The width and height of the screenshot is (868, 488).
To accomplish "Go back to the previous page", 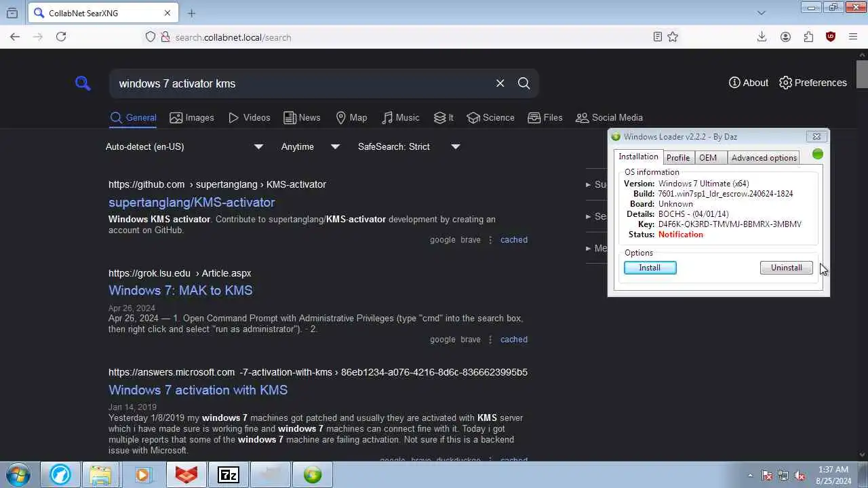I will point(15,37).
